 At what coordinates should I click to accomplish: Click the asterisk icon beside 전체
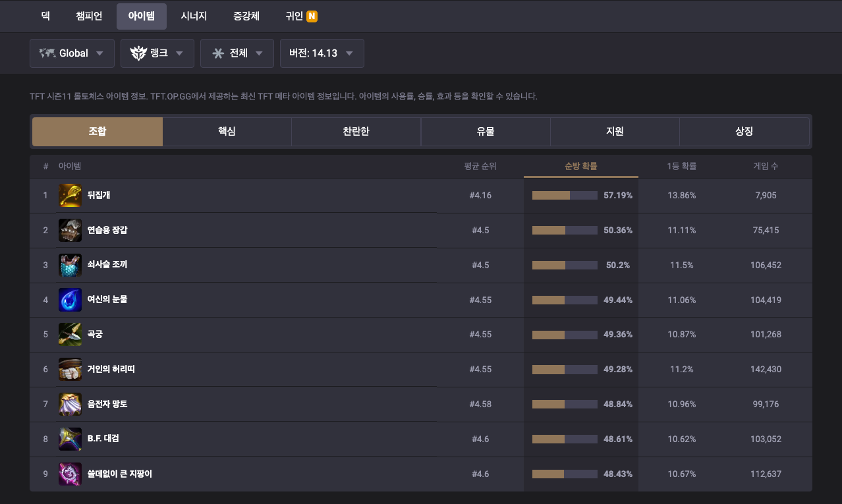click(x=218, y=53)
